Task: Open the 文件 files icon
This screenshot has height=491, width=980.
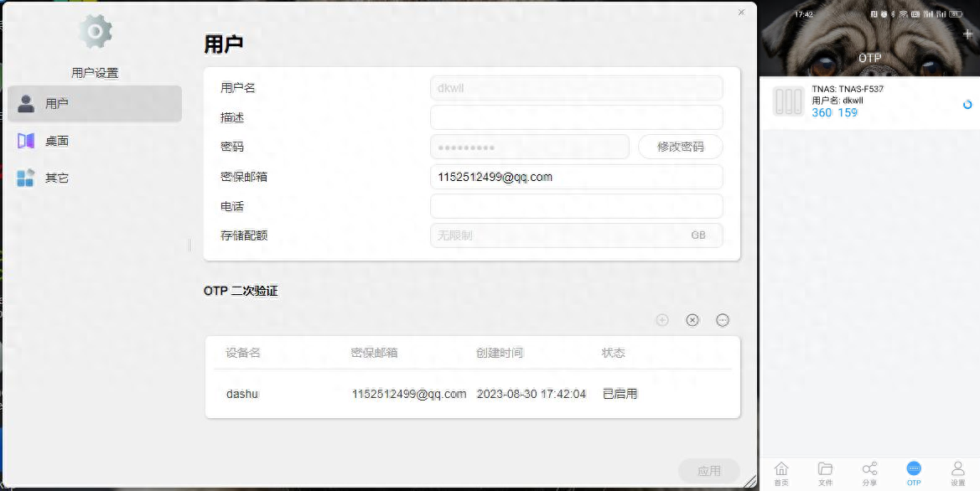Action: 825,469
